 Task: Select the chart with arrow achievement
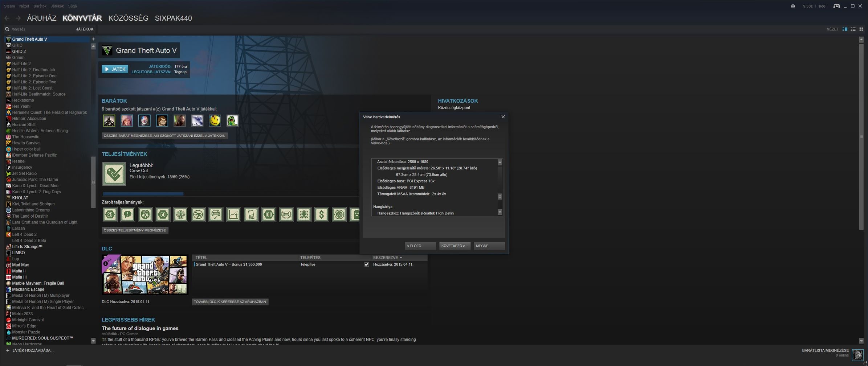point(233,215)
